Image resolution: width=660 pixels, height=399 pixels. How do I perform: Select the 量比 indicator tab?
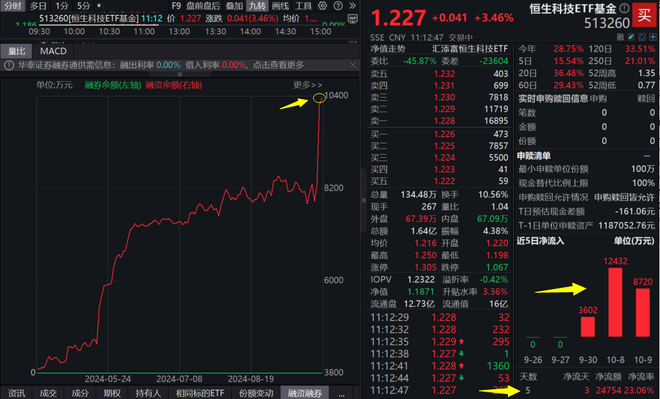pyautogui.click(x=17, y=51)
